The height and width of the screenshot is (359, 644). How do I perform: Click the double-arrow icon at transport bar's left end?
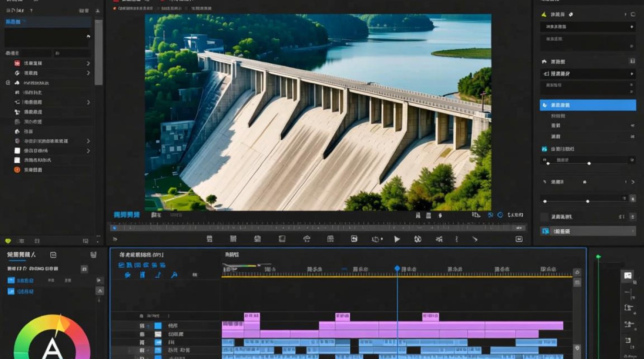click(x=115, y=239)
